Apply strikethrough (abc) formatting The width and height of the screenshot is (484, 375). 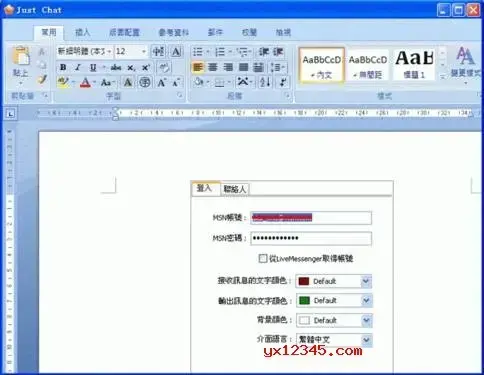pyautogui.click(x=116, y=67)
